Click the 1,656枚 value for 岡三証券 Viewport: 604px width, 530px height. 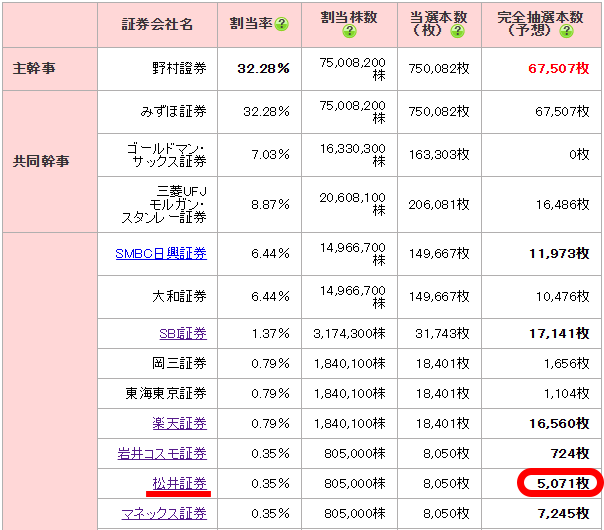tap(567, 364)
